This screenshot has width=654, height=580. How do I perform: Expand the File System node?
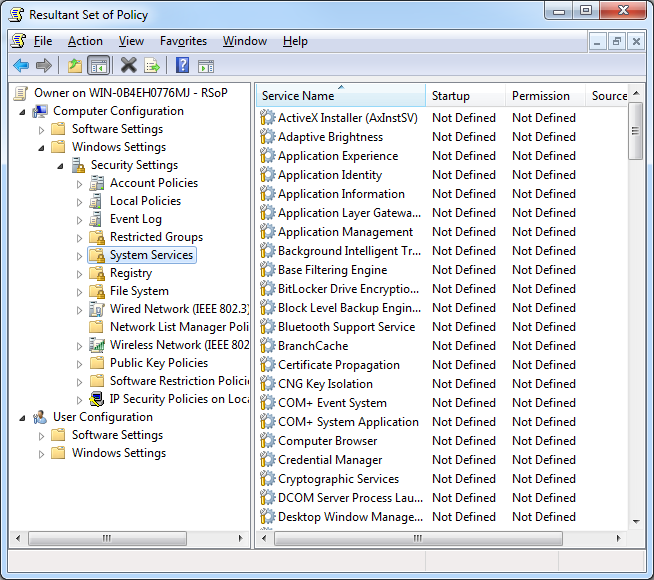point(79,292)
